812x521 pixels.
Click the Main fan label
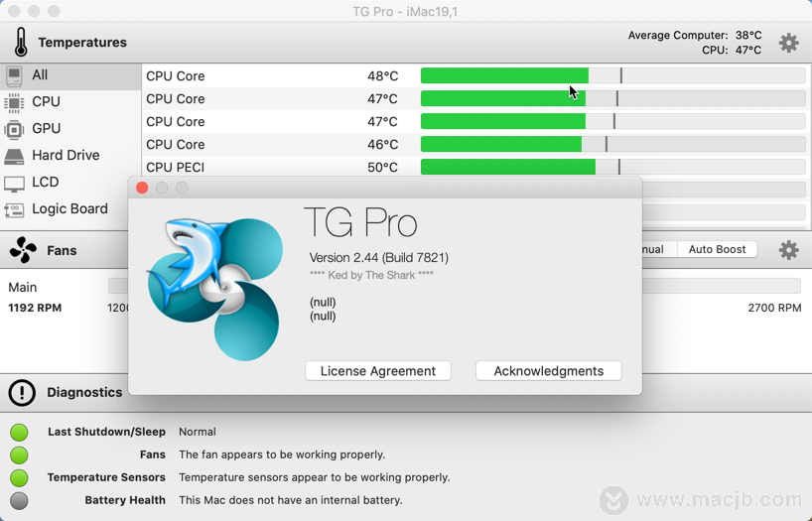(22, 287)
